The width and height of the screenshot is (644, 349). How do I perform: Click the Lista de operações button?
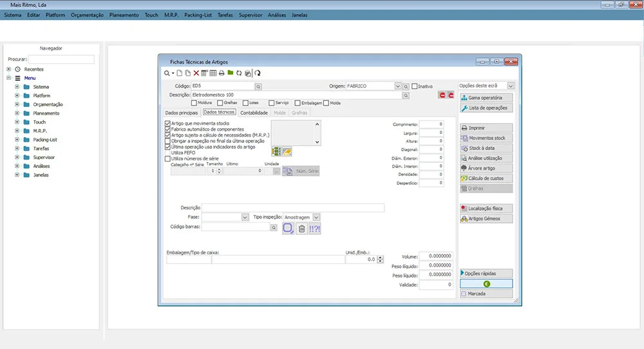click(x=486, y=108)
